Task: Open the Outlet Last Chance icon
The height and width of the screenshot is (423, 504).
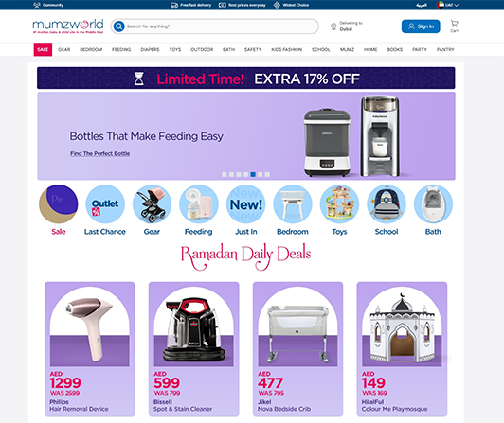Action: [105, 204]
